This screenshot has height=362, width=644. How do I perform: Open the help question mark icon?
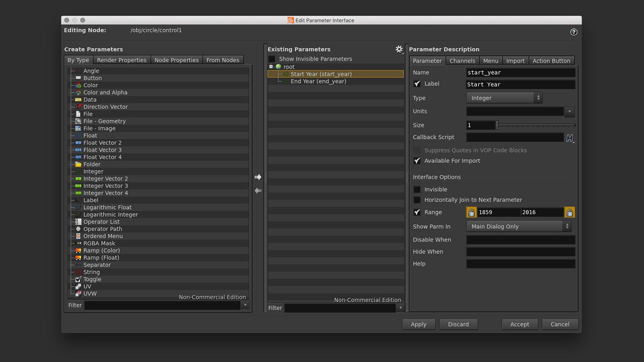[574, 32]
